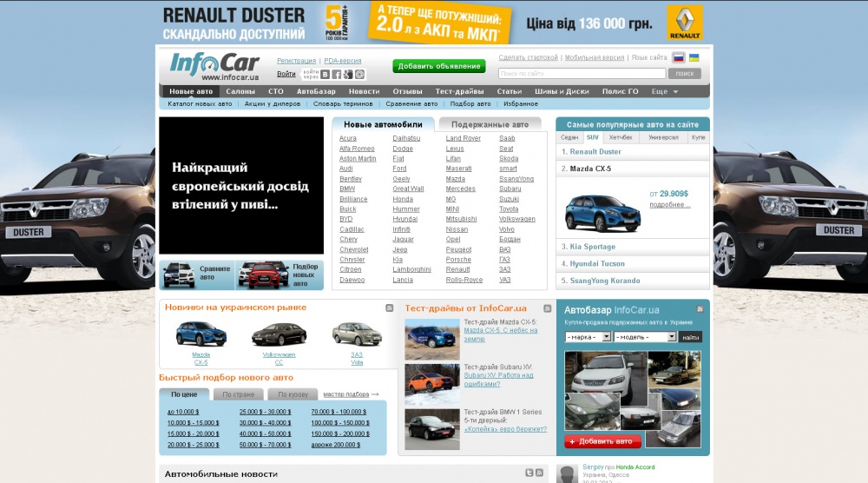Viewport: 868px width, 483px height.
Task: Open the Избранное submenu link
Action: coord(520,103)
